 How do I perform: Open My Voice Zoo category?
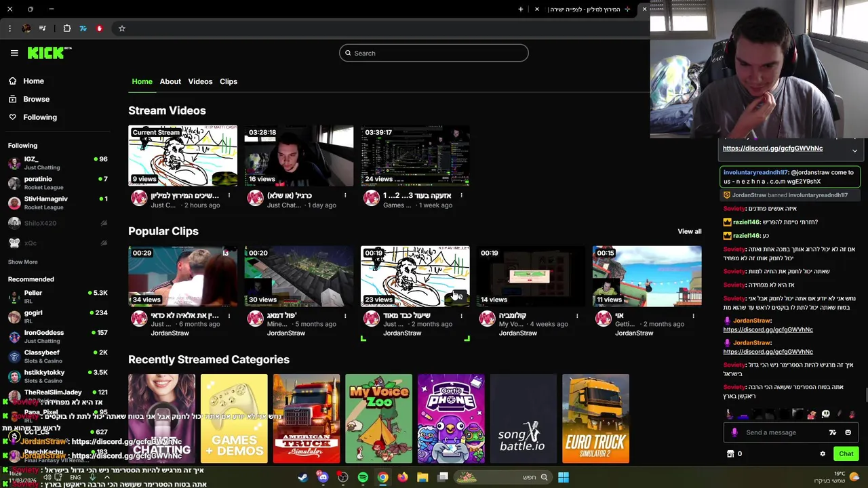tap(378, 418)
